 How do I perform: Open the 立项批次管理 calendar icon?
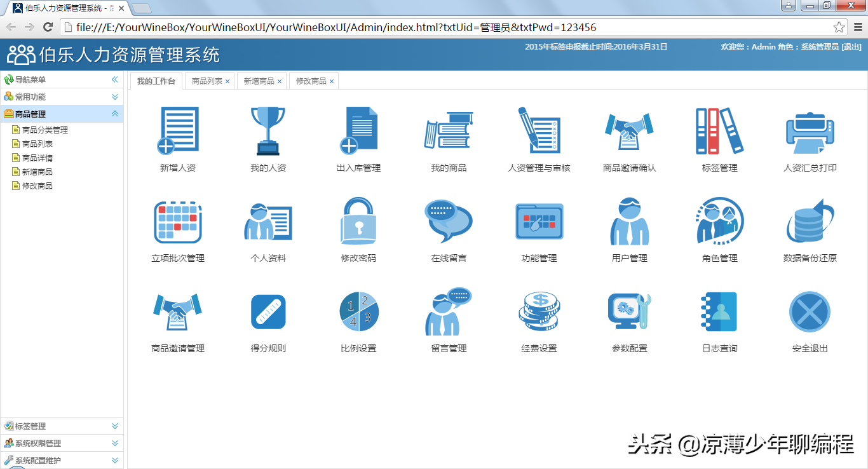click(178, 221)
